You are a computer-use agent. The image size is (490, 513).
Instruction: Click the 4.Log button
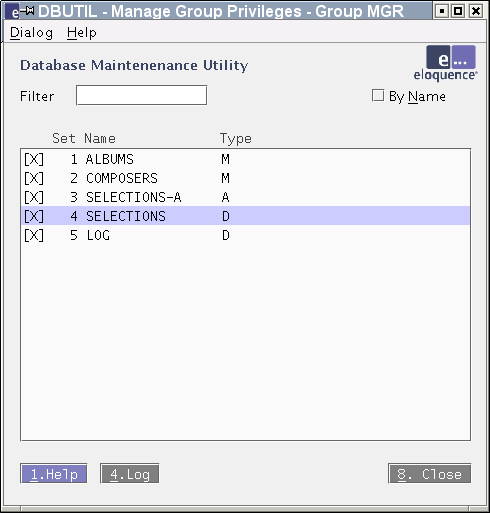[x=130, y=474]
